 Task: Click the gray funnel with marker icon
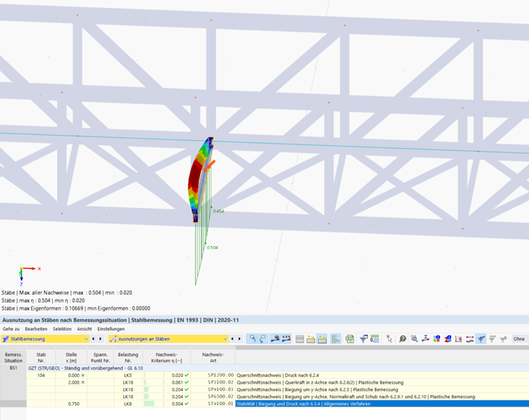point(503,339)
